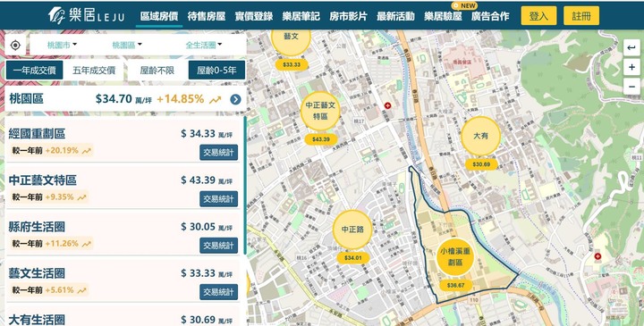644x326 pixels.
Task: Click the trend arrow beside +20.19%
Action: (x=86, y=151)
